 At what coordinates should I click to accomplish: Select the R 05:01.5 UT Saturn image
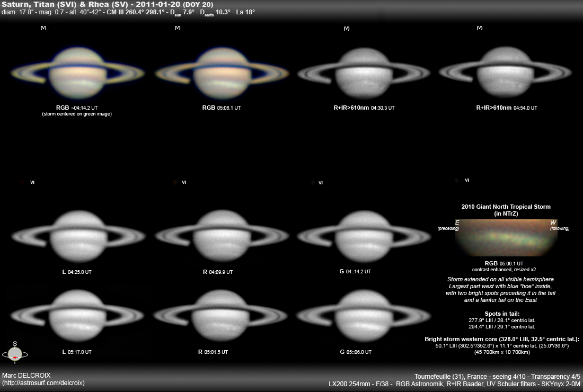pyautogui.click(x=220, y=316)
